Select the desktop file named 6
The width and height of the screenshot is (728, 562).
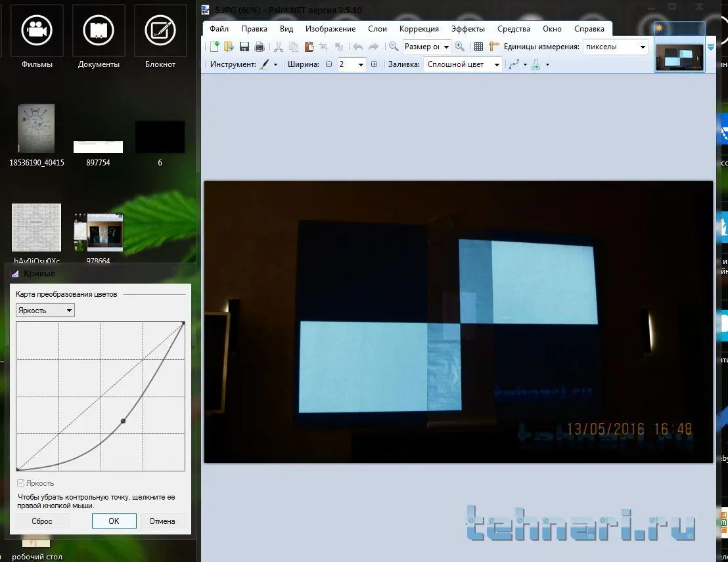click(160, 142)
